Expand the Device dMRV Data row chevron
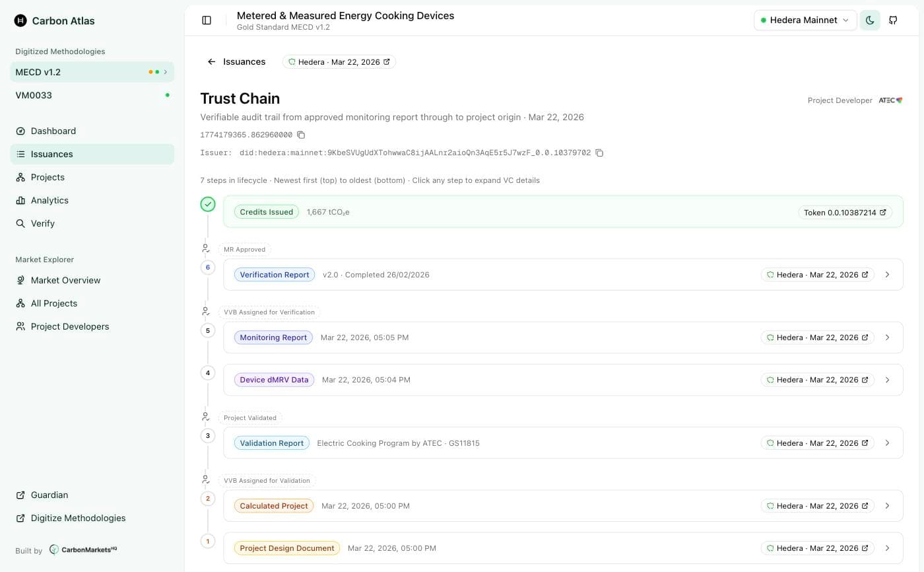 (887, 380)
